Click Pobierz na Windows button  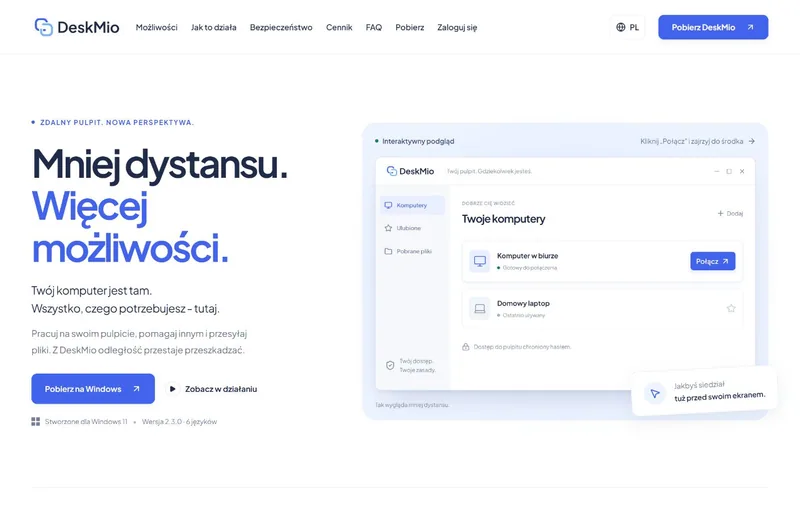point(93,389)
